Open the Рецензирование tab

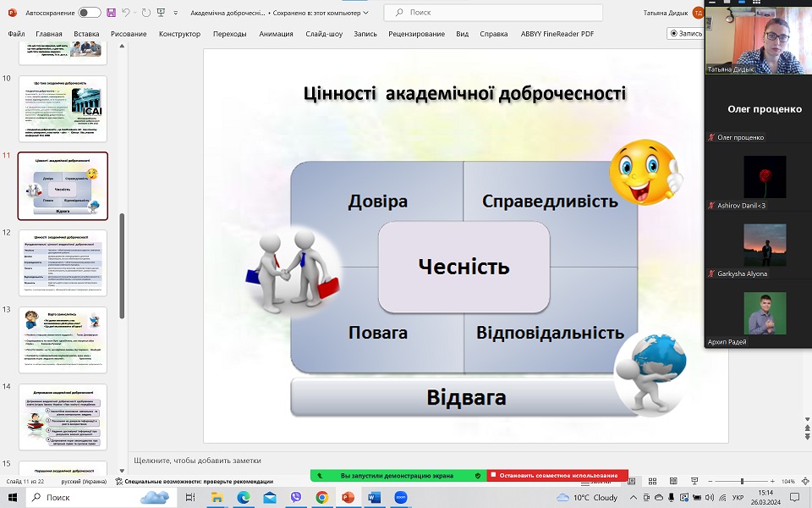pyautogui.click(x=416, y=34)
